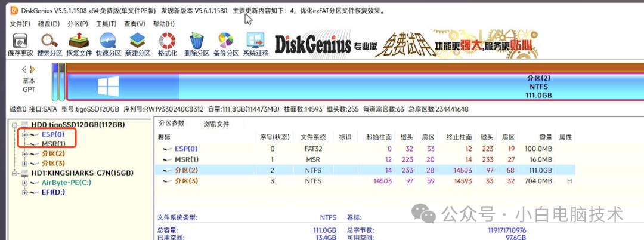Screen dimensions: 644x240
Task: Click the 属性 column header
Action: [565, 137]
